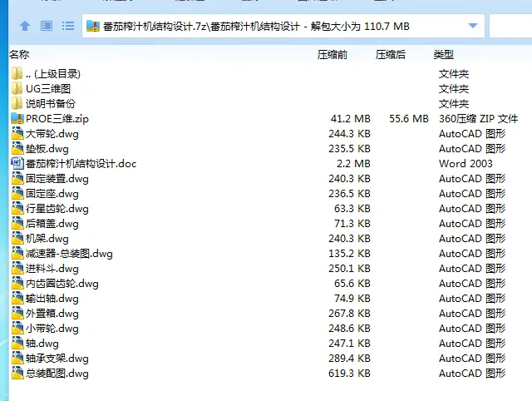Select the 进料斗.dwg file icon
The width and height of the screenshot is (532, 401).
(17, 268)
